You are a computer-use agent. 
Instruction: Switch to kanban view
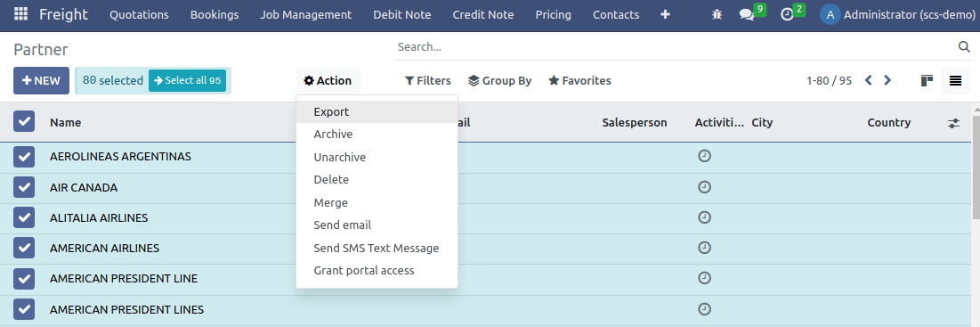[x=927, y=80]
